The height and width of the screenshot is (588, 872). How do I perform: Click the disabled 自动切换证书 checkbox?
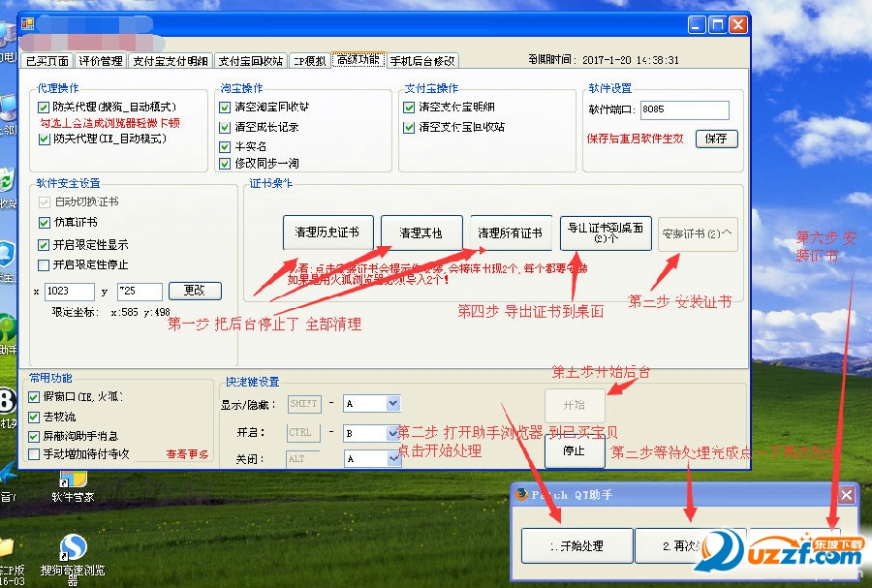pyautogui.click(x=44, y=201)
